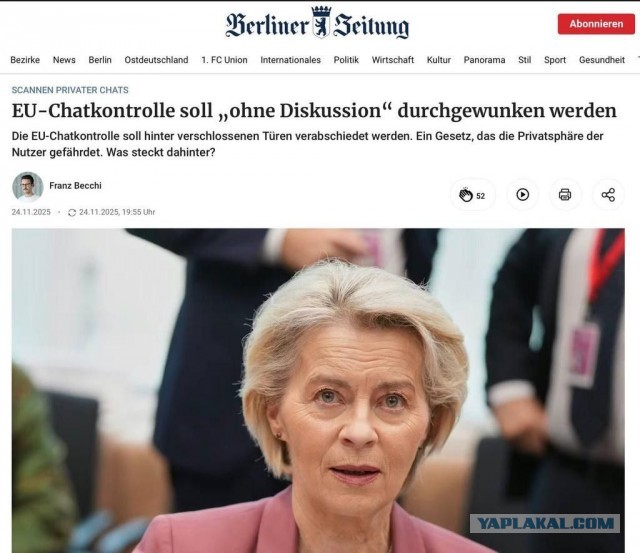Image resolution: width=640 pixels, height=553 pixels.
Task: Select the Berlin navigation item
Action: 100,60
